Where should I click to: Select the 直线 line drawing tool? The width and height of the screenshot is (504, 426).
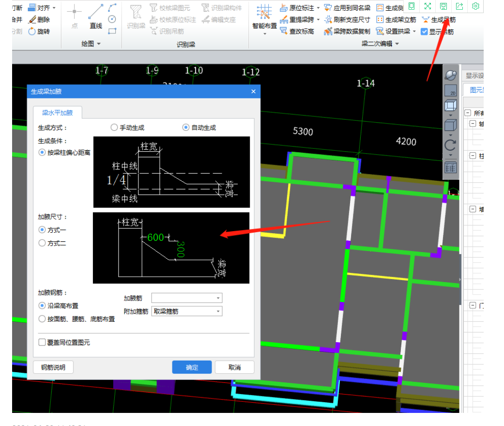[x=96, y=16]
